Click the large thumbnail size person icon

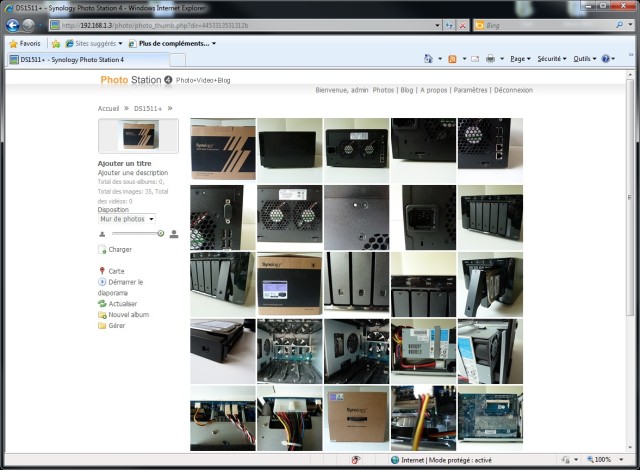point(174,234)
